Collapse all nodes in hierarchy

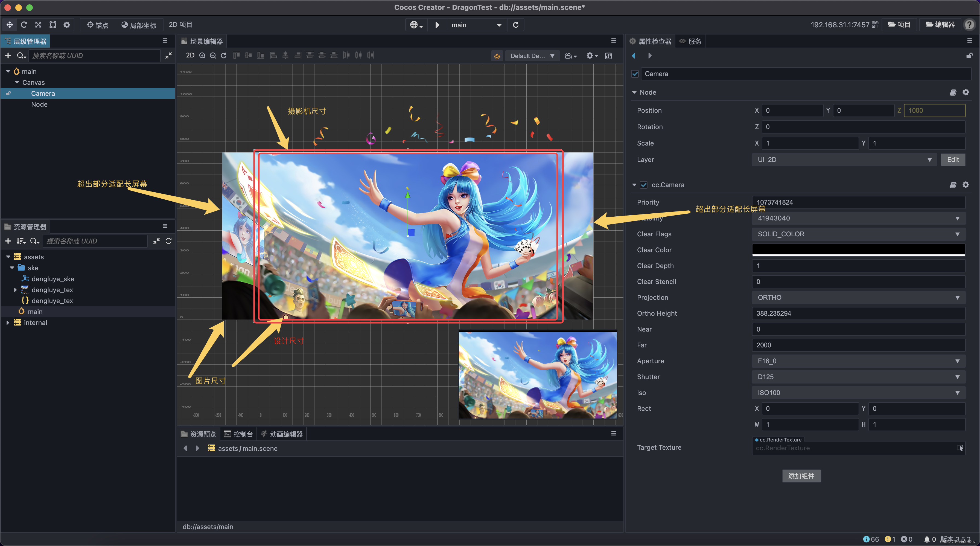pyautogui.click(x=168, y=56)
